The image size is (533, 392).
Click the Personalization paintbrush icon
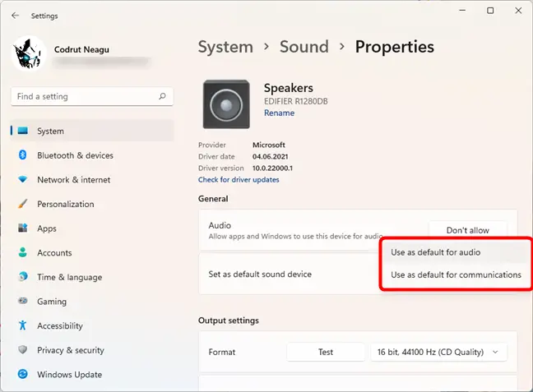23,204
